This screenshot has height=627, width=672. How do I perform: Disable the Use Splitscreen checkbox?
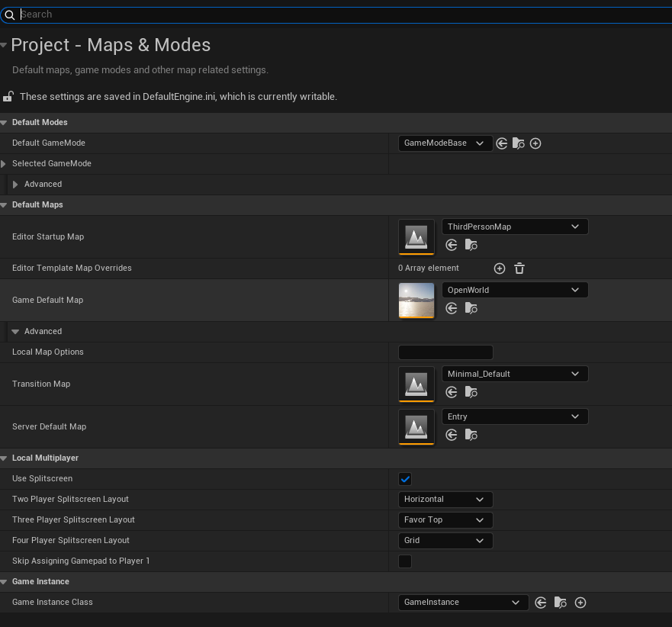point(405,479)
